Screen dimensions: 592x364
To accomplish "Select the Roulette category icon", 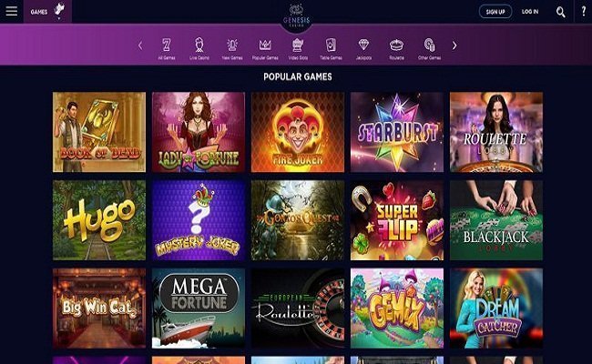I will pos(396,45).
